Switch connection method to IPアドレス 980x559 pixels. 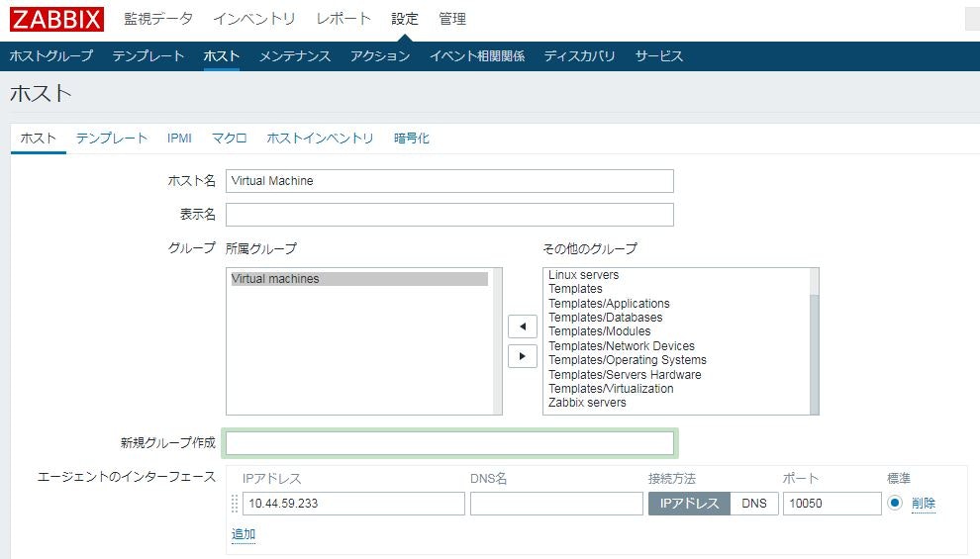[x=689, y=504]
